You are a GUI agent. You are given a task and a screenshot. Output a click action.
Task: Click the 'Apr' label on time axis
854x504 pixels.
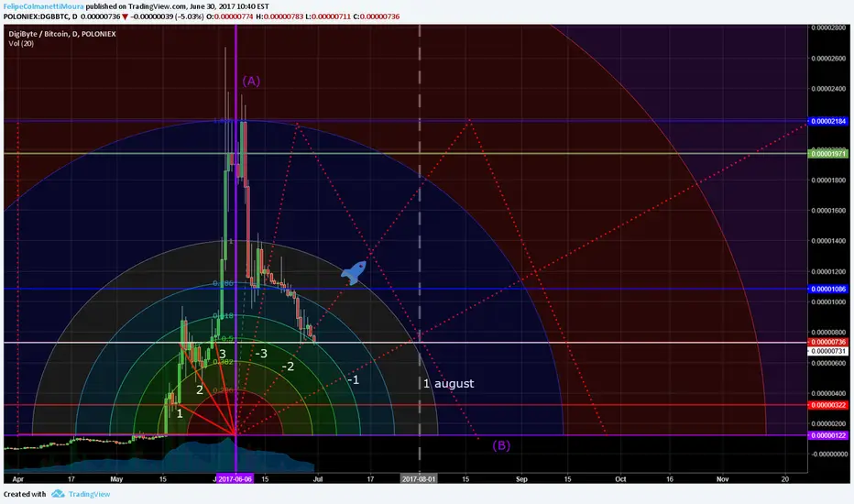(x=18, y=479)
